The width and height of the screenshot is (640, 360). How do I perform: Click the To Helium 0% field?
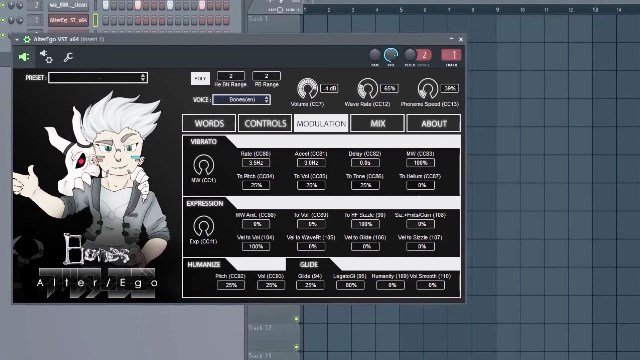420,185
